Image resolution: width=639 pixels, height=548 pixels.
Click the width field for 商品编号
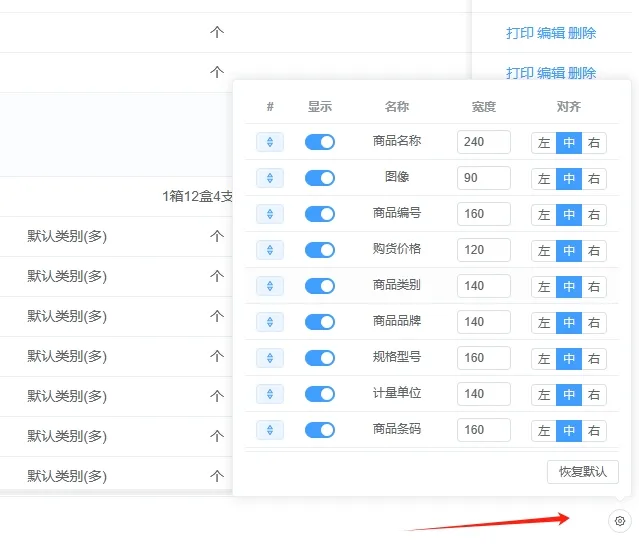[484, 214]
